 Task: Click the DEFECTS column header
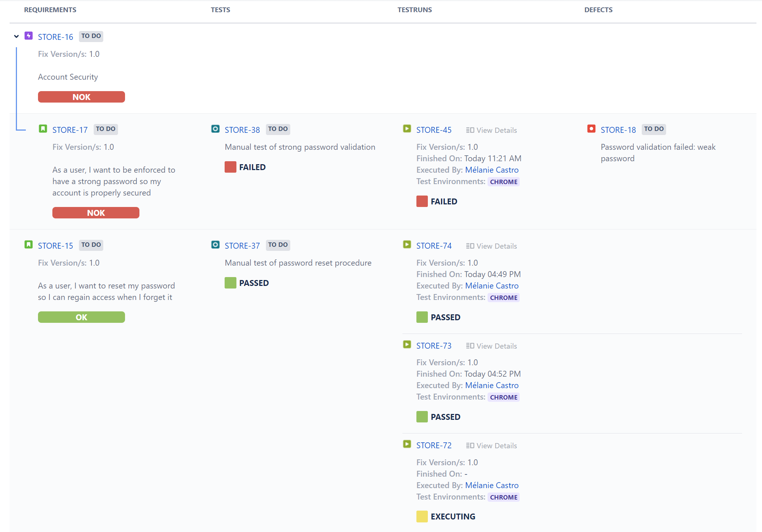(x=598, y=10)
